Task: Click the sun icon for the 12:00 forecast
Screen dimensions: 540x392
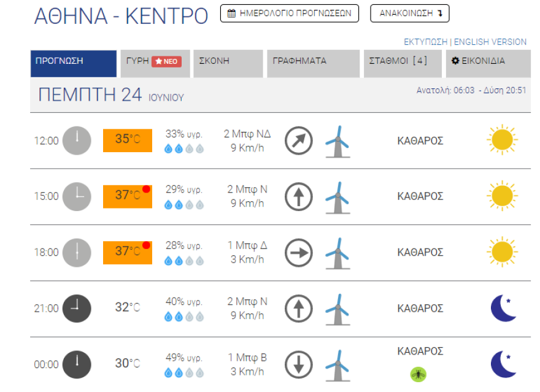Action: click(502, 140)
